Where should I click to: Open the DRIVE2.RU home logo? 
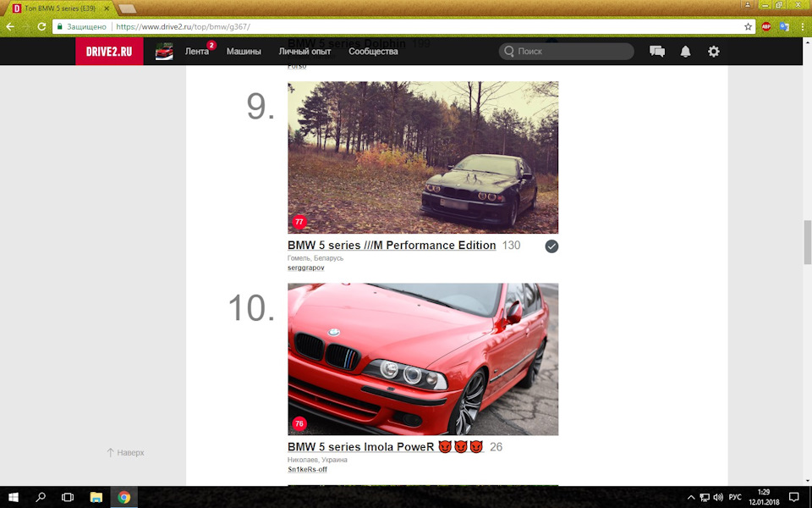(x=109, y=52)
